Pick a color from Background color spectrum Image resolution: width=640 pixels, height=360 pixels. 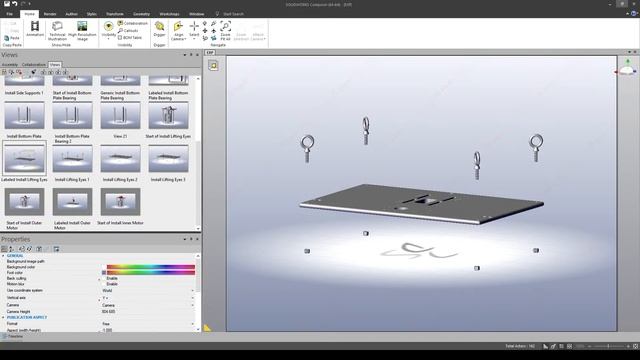tap(151, 267)
